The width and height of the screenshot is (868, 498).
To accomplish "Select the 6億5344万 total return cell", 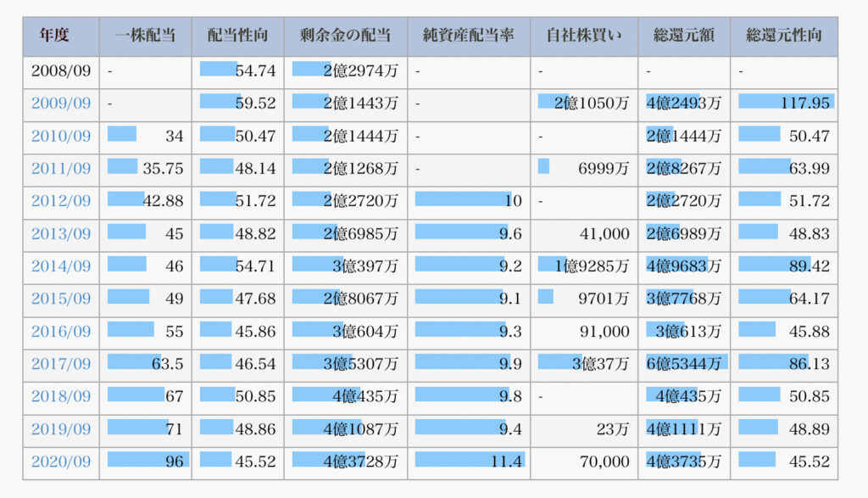I will (684, 365).
